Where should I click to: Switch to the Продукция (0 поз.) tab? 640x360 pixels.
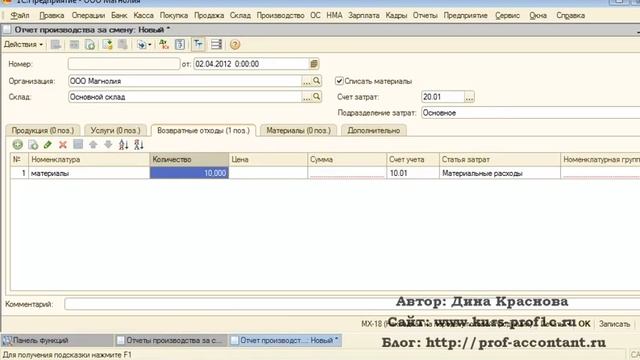coord(43,131)
